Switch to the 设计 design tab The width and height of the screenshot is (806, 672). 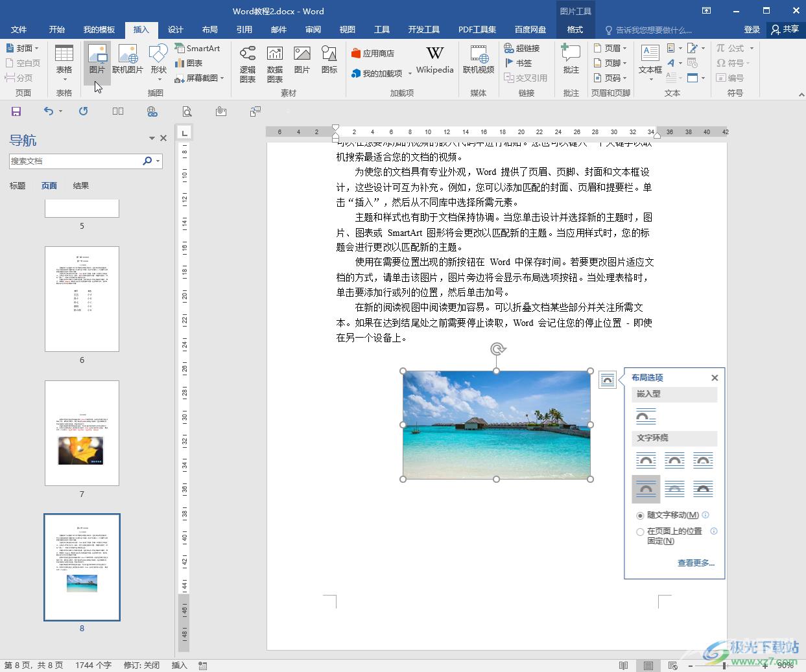(x=176, y=30)
